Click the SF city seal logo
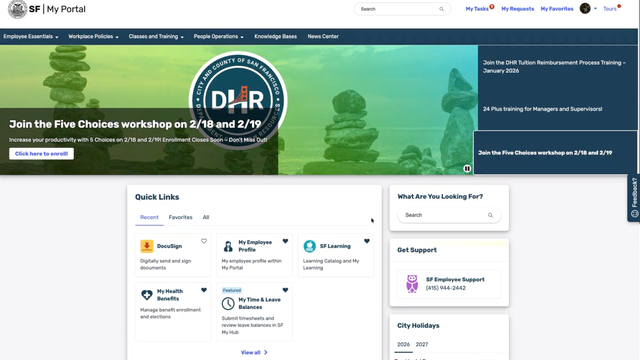Viewport: 640px width, 360px height. click(18, 9)
